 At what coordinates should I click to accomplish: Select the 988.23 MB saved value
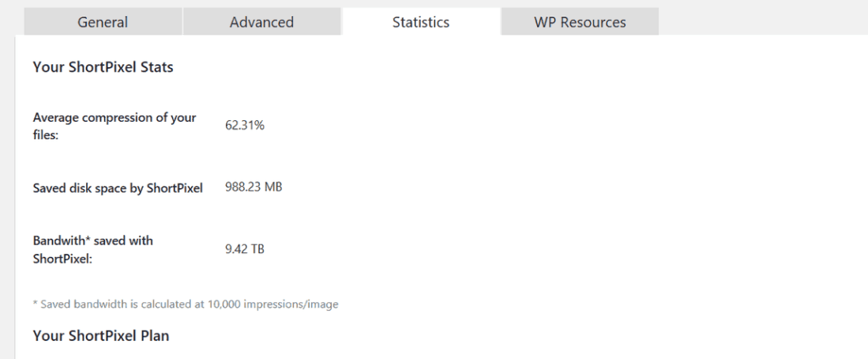point(254,187)
